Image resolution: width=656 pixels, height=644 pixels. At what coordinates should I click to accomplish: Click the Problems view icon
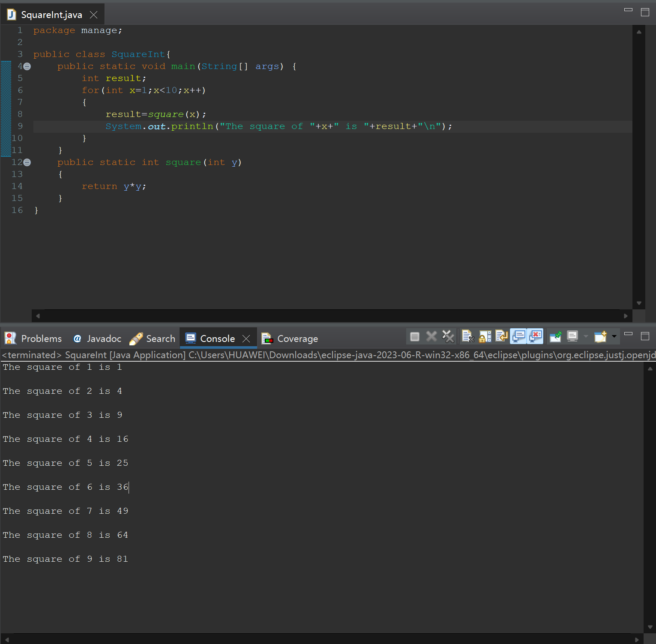click(10, 338)
